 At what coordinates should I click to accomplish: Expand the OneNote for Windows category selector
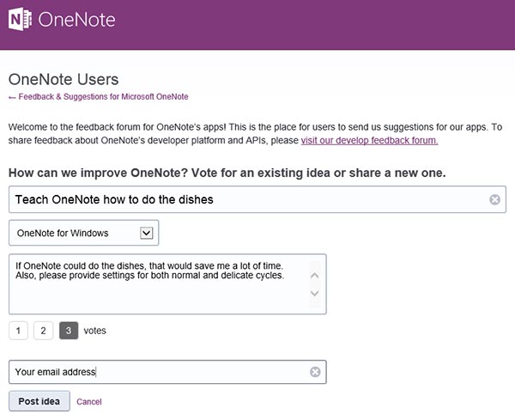84,233
